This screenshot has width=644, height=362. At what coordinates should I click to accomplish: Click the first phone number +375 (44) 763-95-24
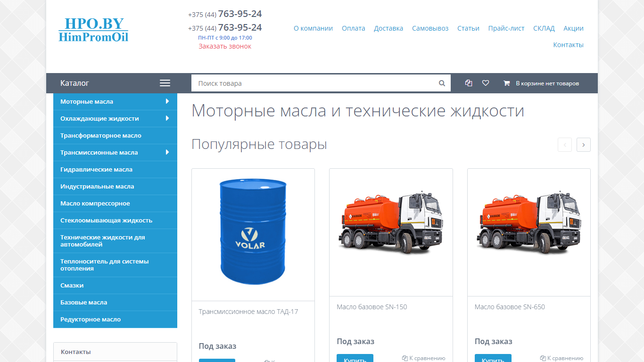coord(225,14)
